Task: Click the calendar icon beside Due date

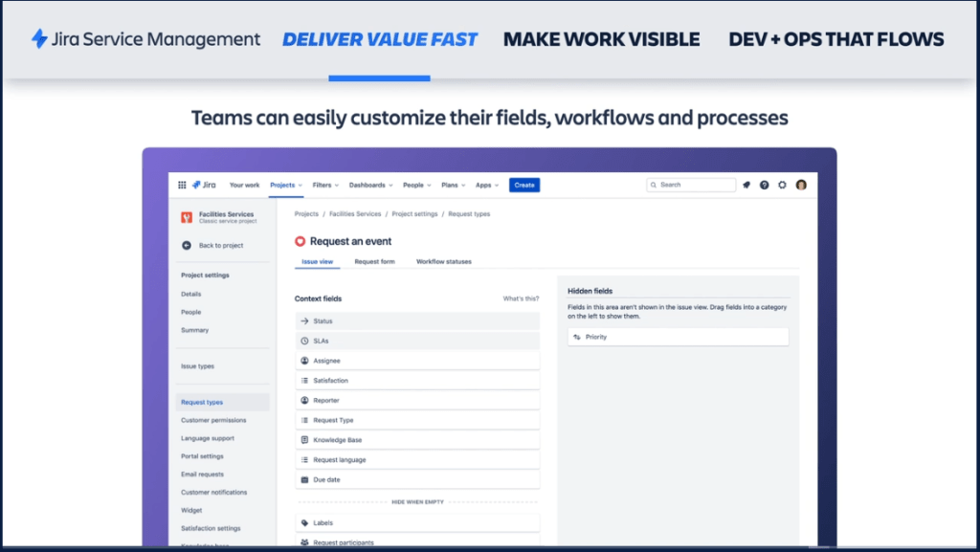Action: pos(304,479)
